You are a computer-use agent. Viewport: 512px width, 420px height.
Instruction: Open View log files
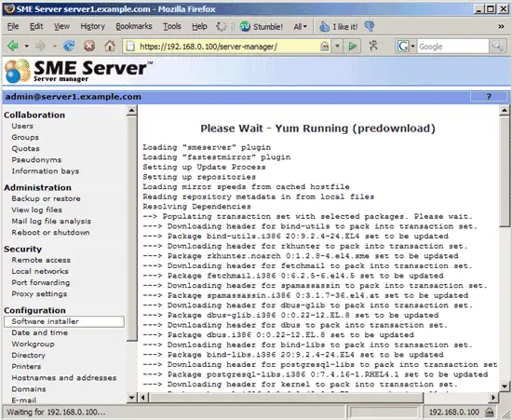tap(37, 210)
